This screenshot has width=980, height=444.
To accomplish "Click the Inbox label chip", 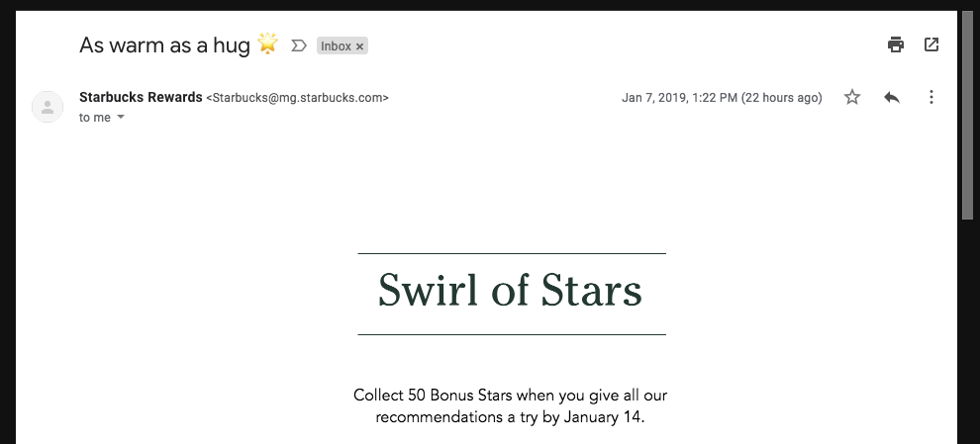I will (336, 46).
